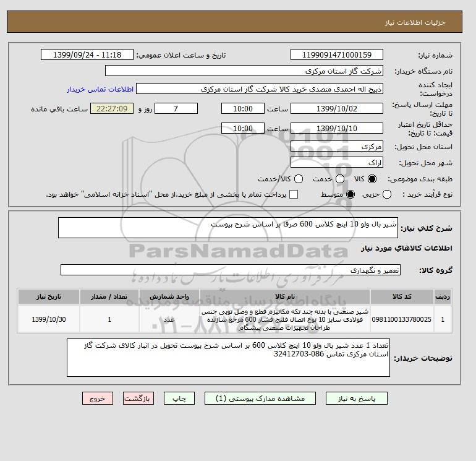Viewport: 476px width, 461px height.
Task: Click the delivery city field اراک
Action: click(337, 163)
